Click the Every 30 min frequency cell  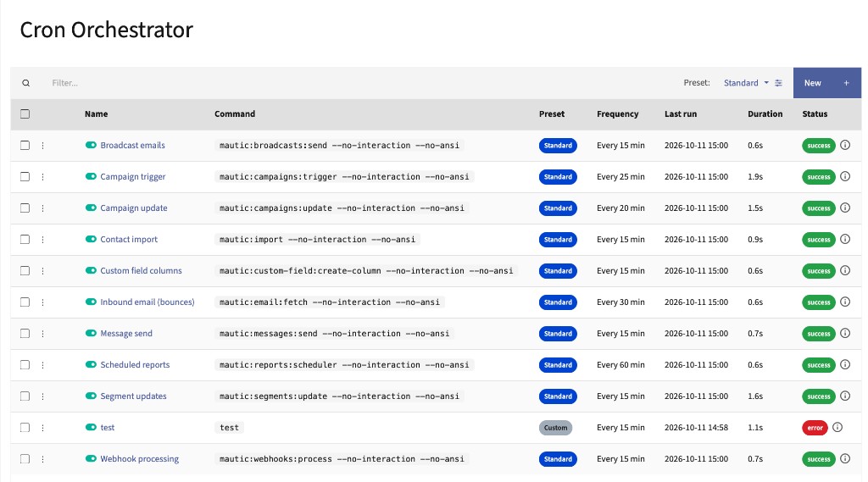[x=620, y=302]
